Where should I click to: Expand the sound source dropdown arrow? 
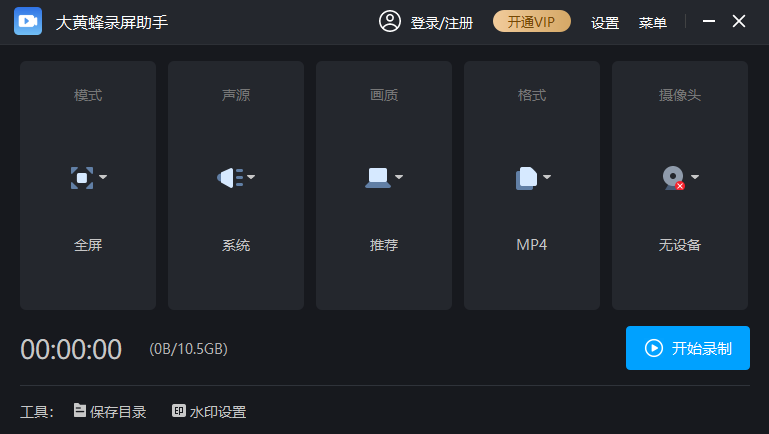point(251,178)
